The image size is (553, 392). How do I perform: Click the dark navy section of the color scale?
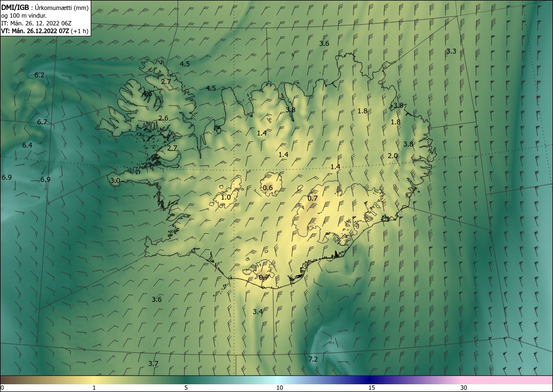click(369, 380)
